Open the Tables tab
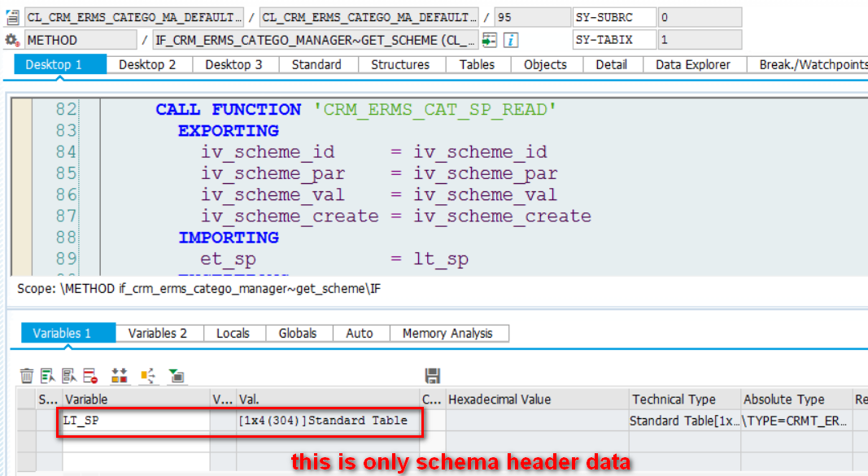The height and width of the screenshot is (476, 868). (478, 65)
